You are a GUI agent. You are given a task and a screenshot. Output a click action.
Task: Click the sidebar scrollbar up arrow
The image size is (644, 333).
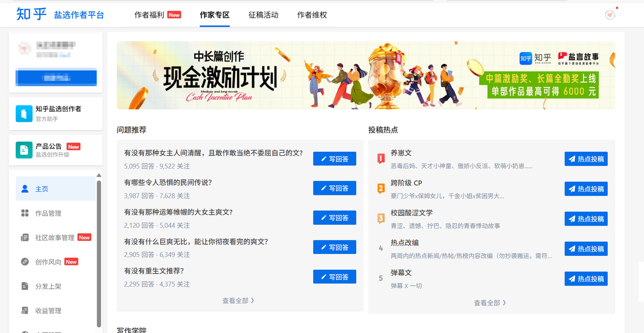click(99, 175)
